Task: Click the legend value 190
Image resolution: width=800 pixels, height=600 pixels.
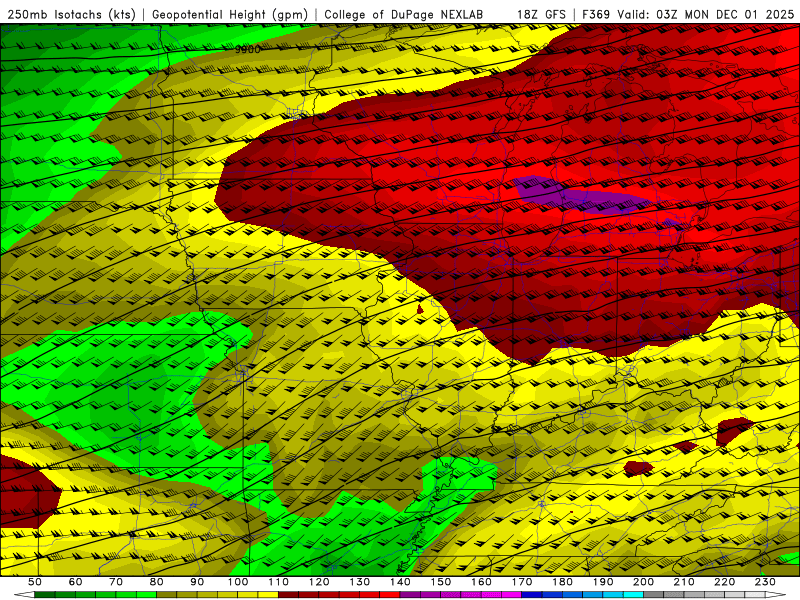Action: pyautogui.click(x=603, y=582)
